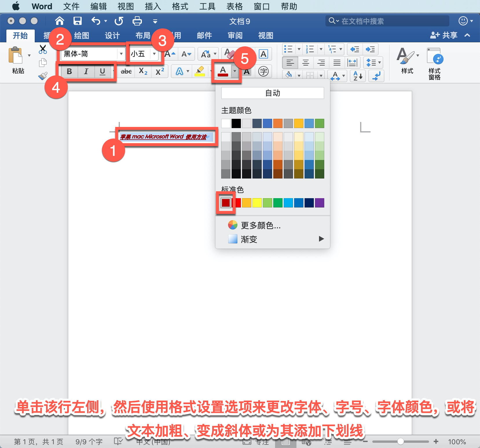Screen dimensions: 480x448
Task: Open the 文件 menu
Action: [x=71, y=6]
